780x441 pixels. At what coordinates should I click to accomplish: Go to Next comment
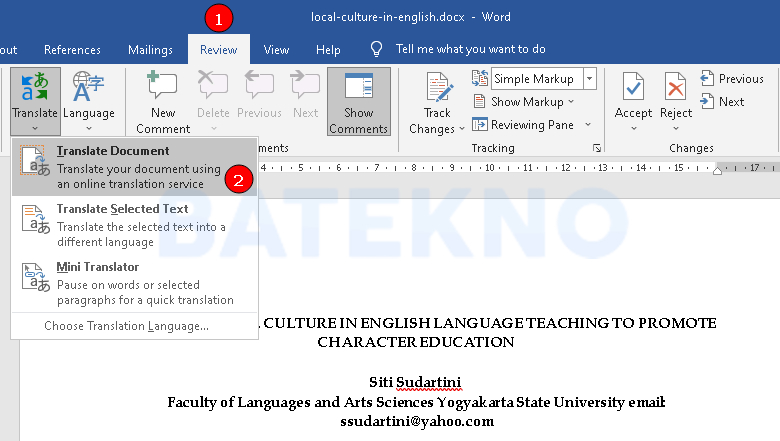pos(305,94)
